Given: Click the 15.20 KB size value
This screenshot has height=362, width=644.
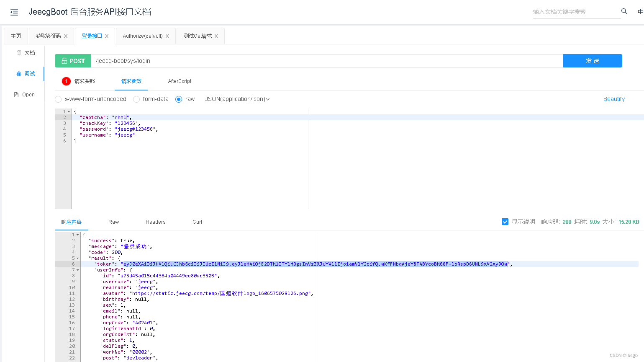Looking at the screenshot, I should tap(629, 222).
